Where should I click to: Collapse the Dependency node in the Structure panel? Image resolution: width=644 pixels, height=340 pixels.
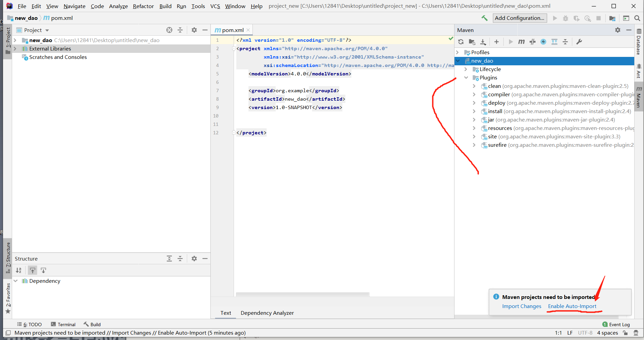(15, 281)
